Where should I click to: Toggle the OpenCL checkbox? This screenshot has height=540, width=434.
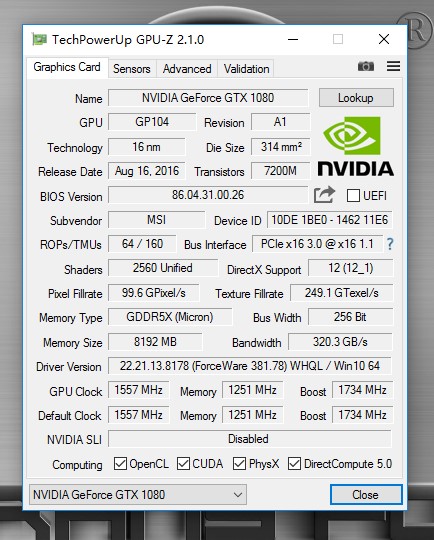120,464
